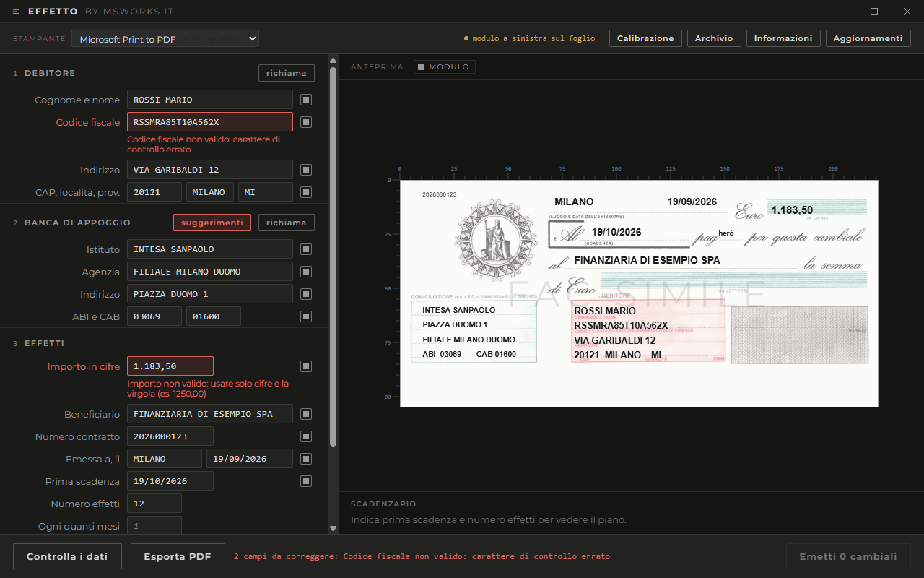Click the DEBITORE section heading in the form

(50, 73)
